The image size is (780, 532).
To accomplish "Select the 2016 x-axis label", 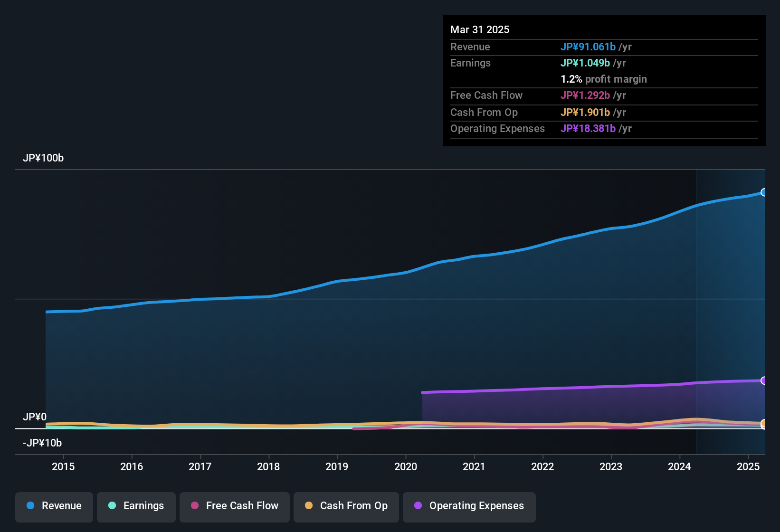I will pos(132,466).
